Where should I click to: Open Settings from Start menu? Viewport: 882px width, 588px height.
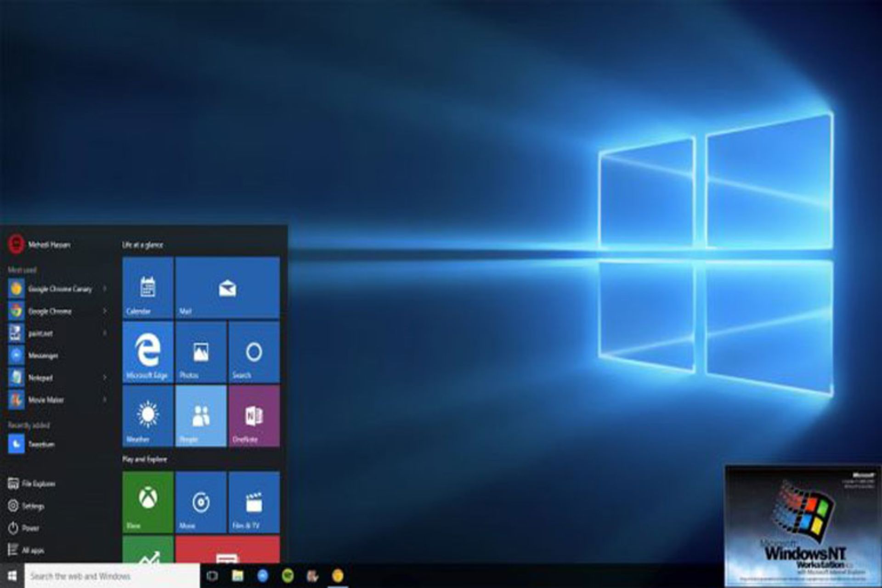27,506
